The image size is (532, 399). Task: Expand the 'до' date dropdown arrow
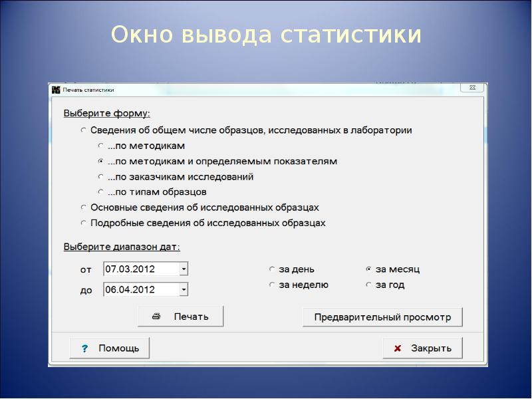[184, 290]
